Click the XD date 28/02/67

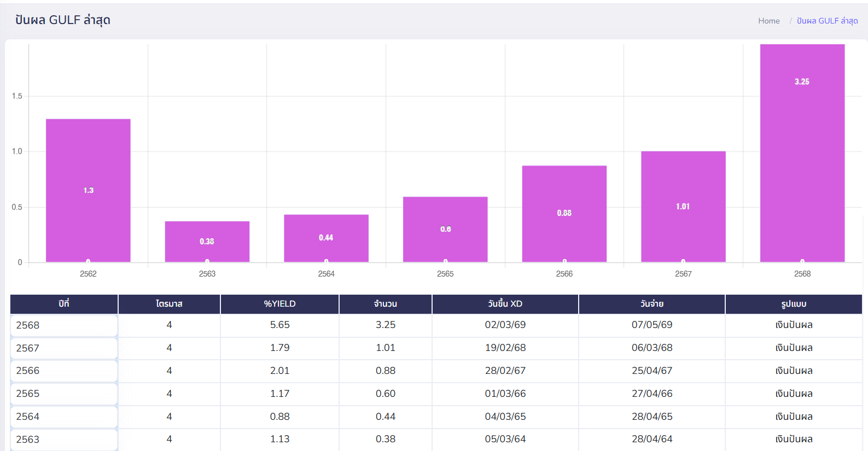505,371
